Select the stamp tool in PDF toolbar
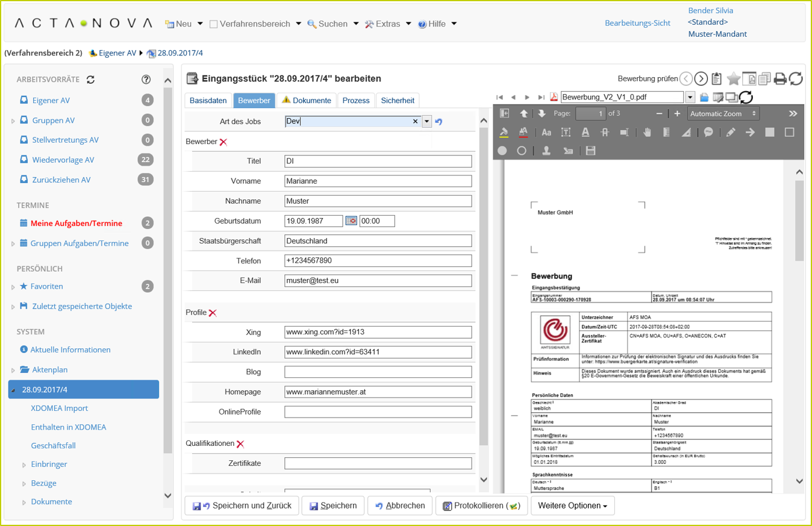 pyautogui.click(x=546, y=151)
